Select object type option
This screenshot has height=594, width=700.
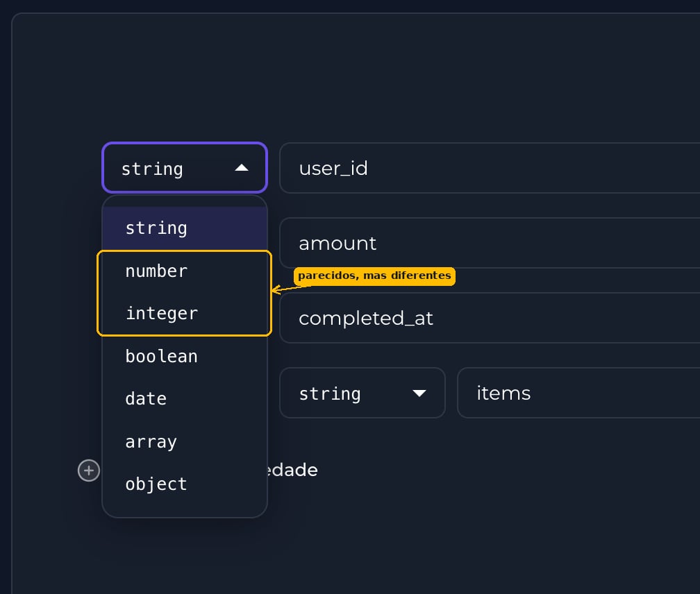(x=185, y=484)
